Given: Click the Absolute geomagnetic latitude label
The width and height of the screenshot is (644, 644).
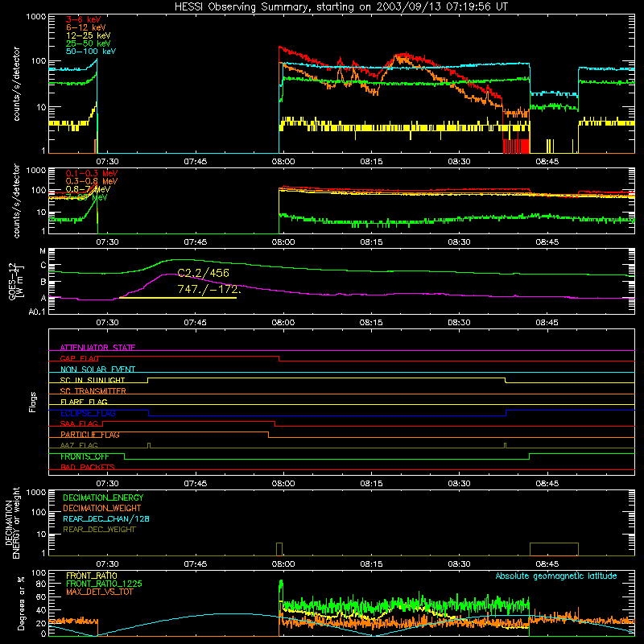Looking at the screenshot, I should click(556, 576).
